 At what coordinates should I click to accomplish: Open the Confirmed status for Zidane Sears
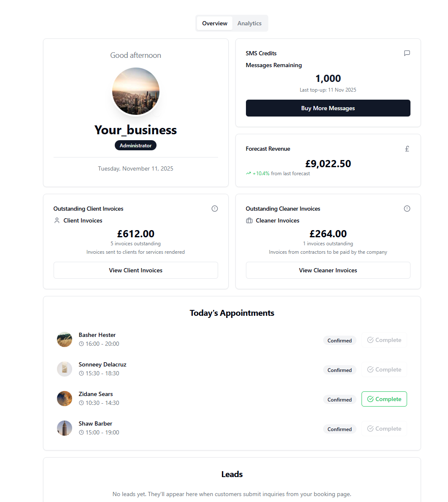point(340,399)
